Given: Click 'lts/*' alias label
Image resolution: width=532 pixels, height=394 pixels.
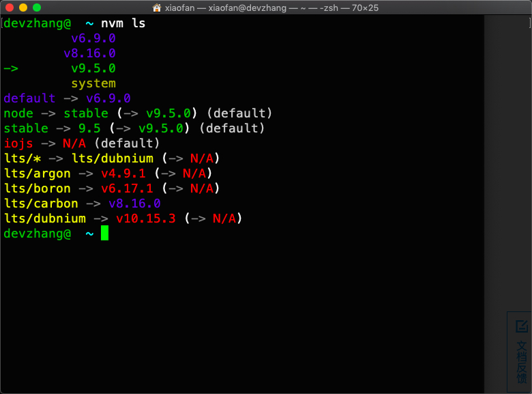Looking at the screenshot, I should 22,158.
